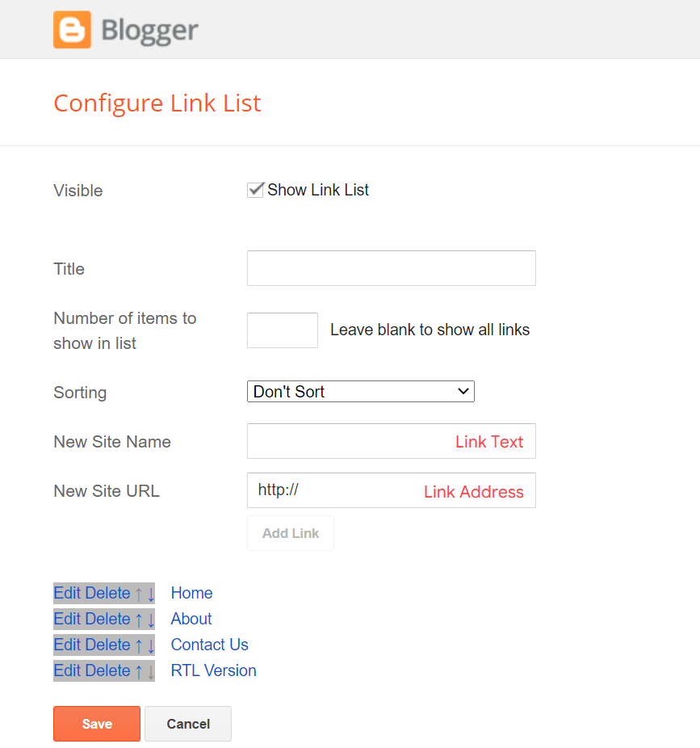The width and height of the screenshot is (700, 748).
Task: Focus the New Site Name field
Action: [391, 441]
